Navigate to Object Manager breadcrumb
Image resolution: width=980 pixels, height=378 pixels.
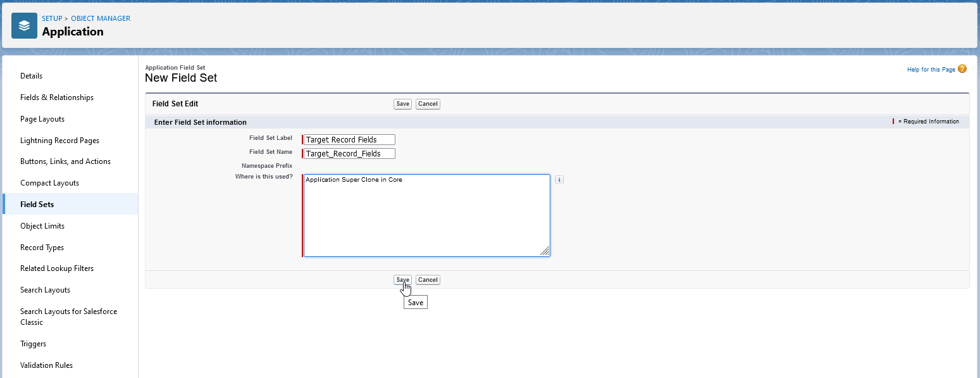click(101, 18)
